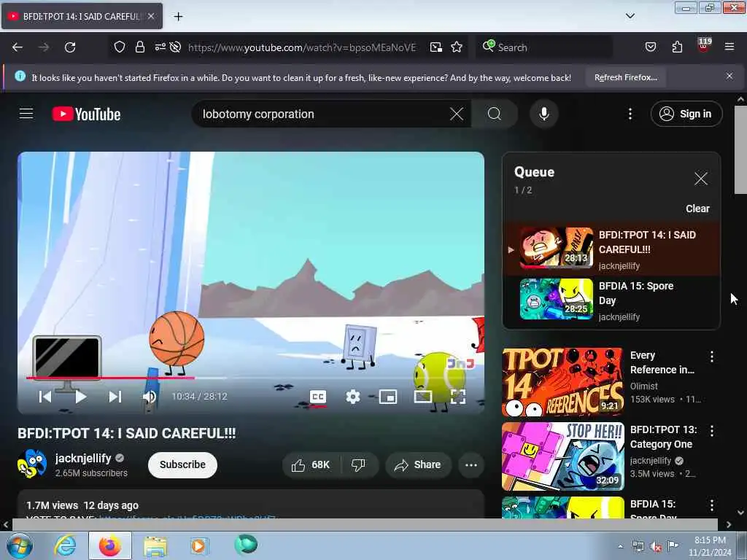Select the BFDI:TPOT 14 browser tab
Viewport: 747px width, 560px height.
(x=82, y=16)
